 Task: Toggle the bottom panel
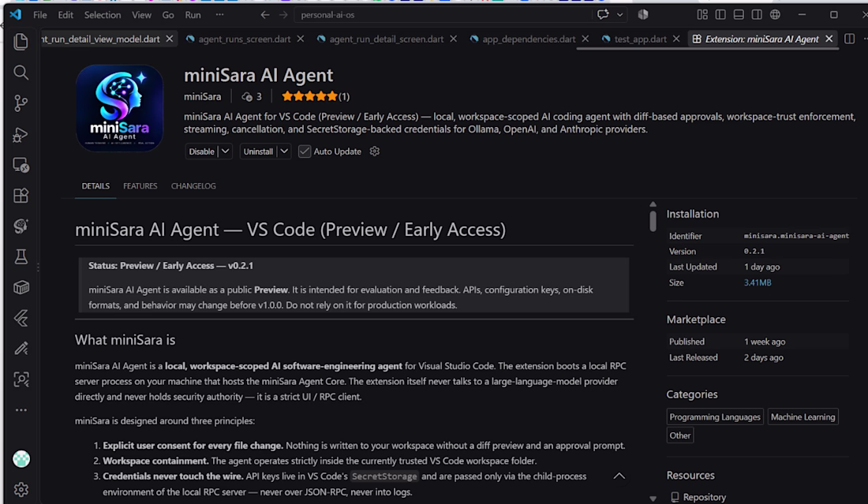[739, 15]
